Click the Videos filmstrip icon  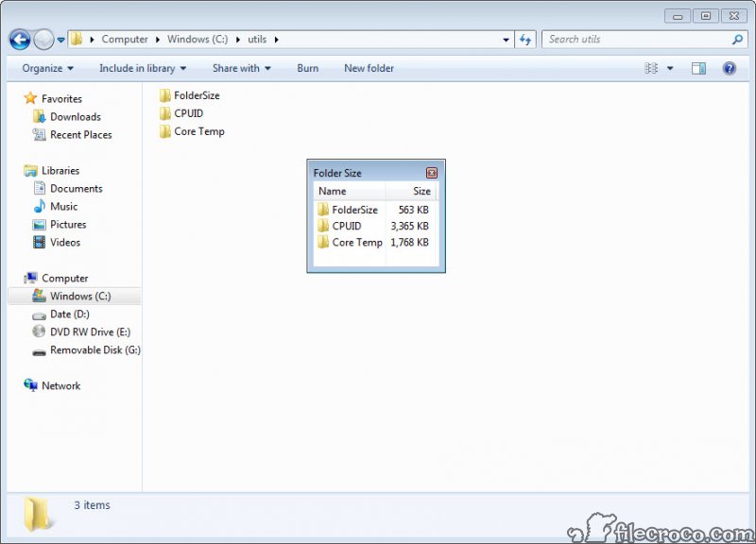tap(39, 243)
